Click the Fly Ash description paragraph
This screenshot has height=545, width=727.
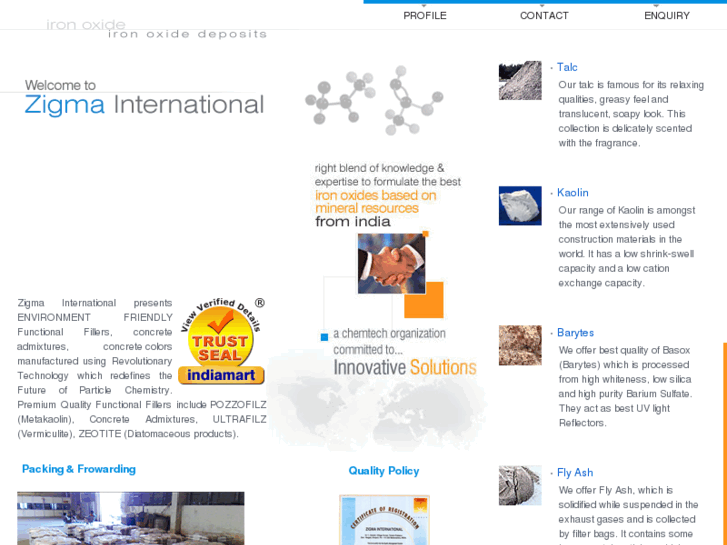pyautogui.click(x=628, y=515)
